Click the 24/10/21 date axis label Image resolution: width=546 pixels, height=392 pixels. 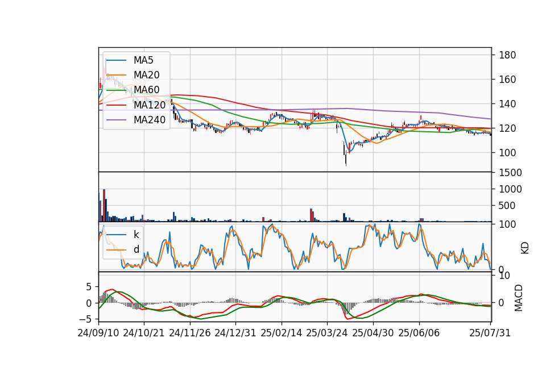144,333
